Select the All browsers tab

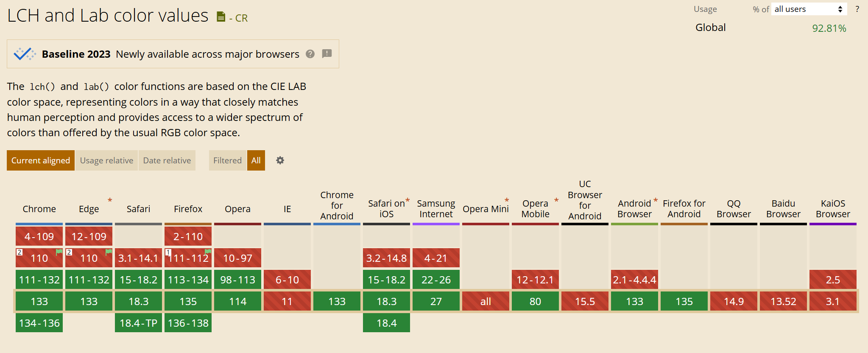point(256,160)
